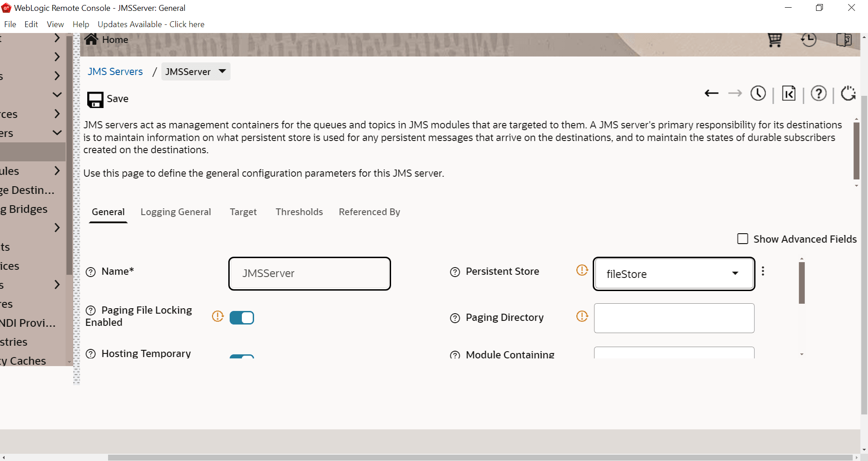Open more options menu for Persistent Store

coord(763,271)
